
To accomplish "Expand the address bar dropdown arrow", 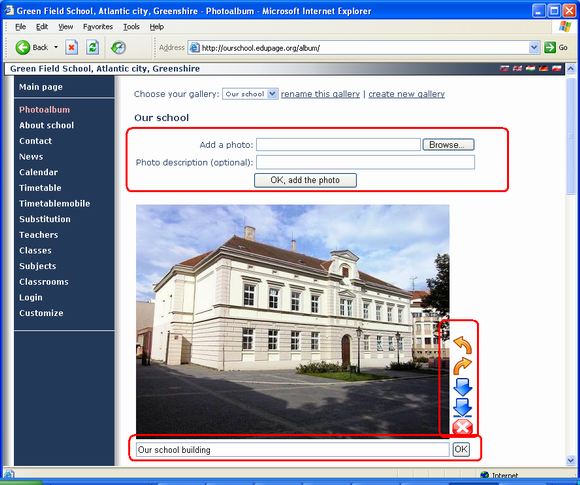I will coord(533,47).
